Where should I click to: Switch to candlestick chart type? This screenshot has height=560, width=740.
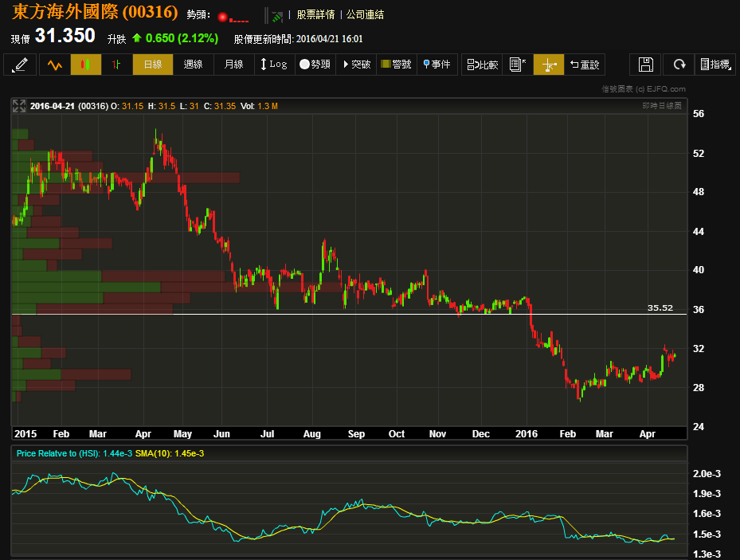click(86, 65)
